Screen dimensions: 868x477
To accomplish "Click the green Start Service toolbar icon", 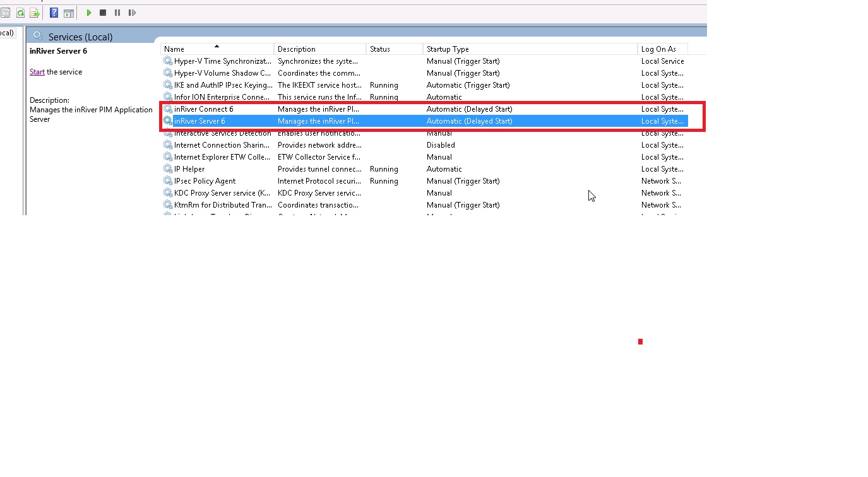I will coord(89,13).
